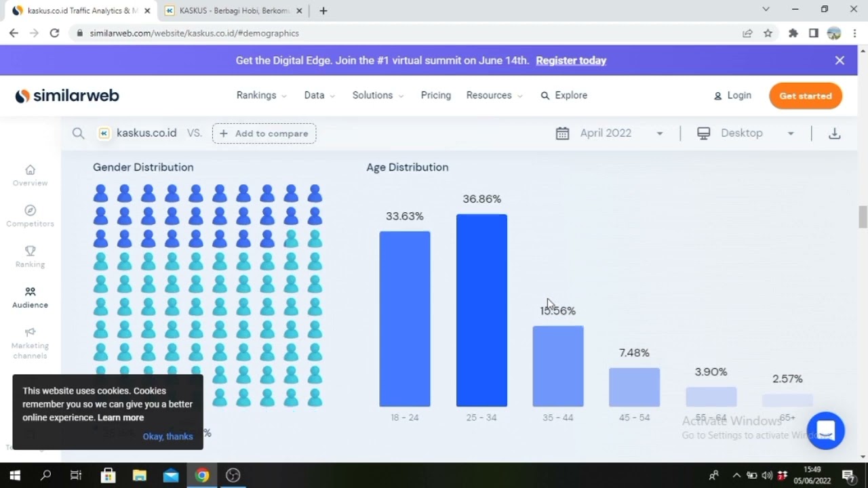Select the Audience sidebar icon
Viewport: 868px width, 488px height.
(x=30, y=292)
